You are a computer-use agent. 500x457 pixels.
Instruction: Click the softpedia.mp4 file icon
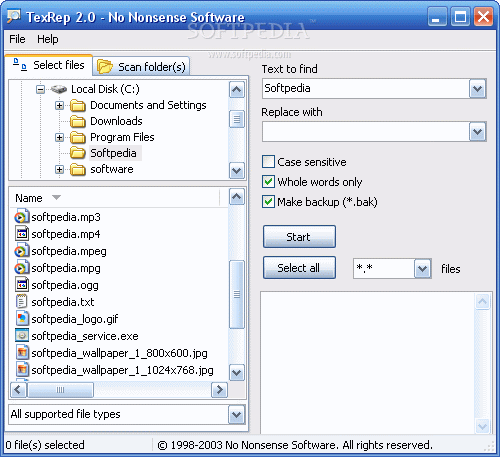(x=21, y=234)
